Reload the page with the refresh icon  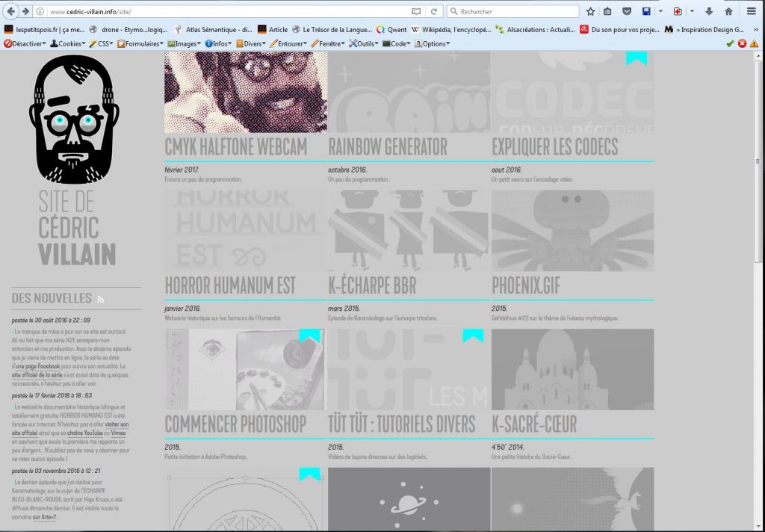pyautogui.click(x=433, y=11)
